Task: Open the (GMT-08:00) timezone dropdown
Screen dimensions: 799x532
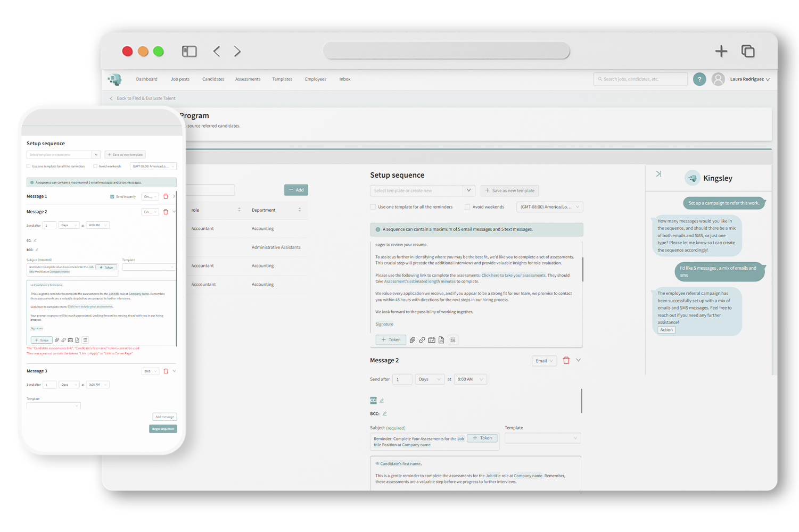Action: click(549, 206)
